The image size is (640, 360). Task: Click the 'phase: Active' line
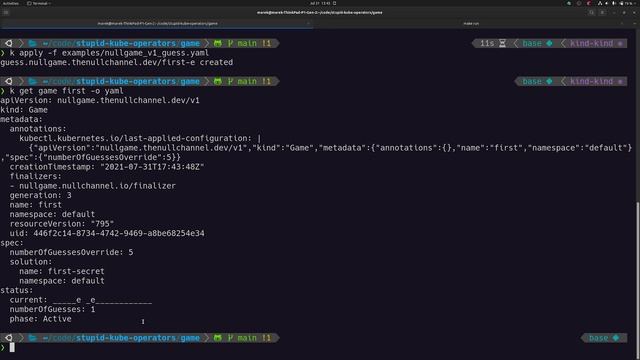tap(40, 319)
